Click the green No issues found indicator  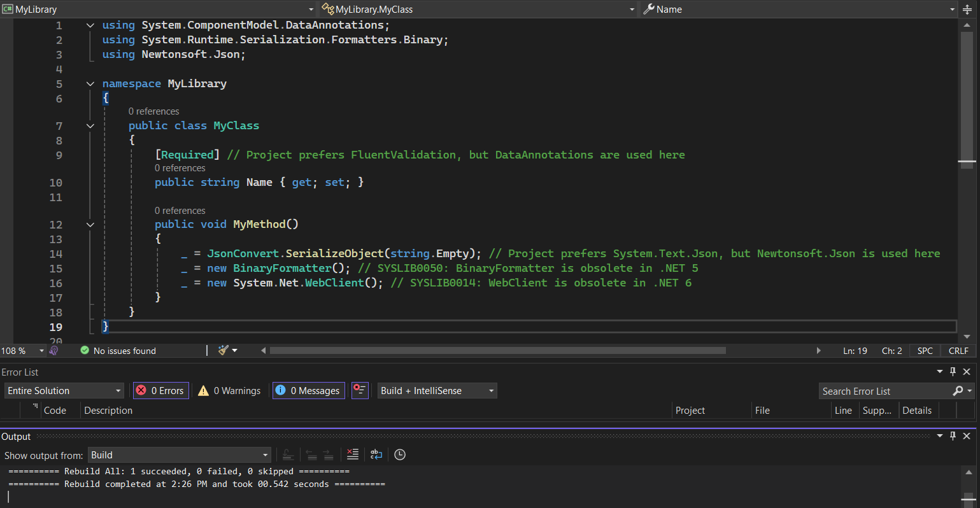click(118, 351)
